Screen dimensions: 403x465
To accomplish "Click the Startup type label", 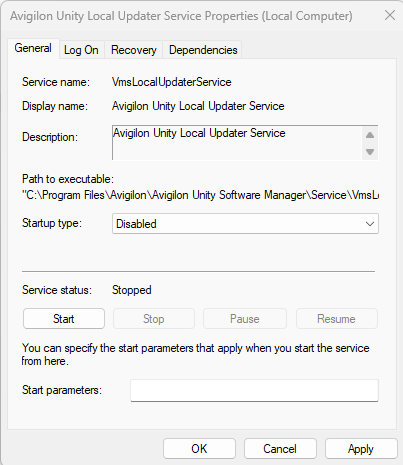I will click(x=52, y=223).
